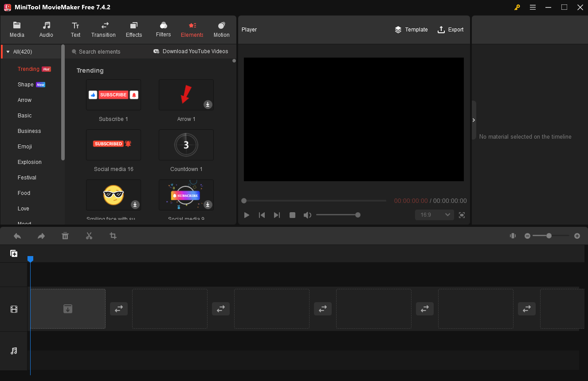
Task: Click the last transition slot
Action: click(x=527, y=309)
